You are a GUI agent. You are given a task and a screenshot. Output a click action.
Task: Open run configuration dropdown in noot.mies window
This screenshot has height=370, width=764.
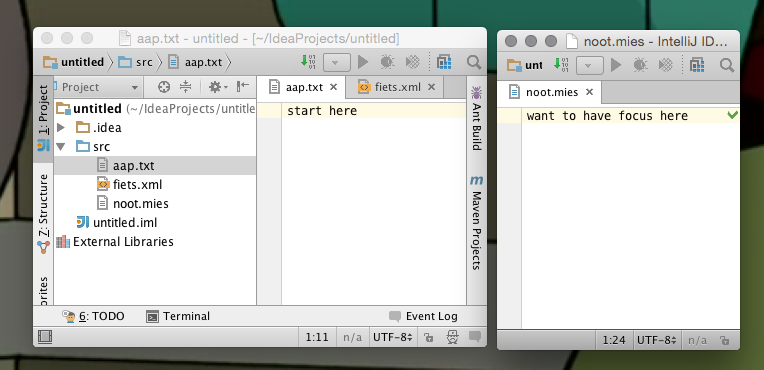pyautogui.click(x=590, y=65)
